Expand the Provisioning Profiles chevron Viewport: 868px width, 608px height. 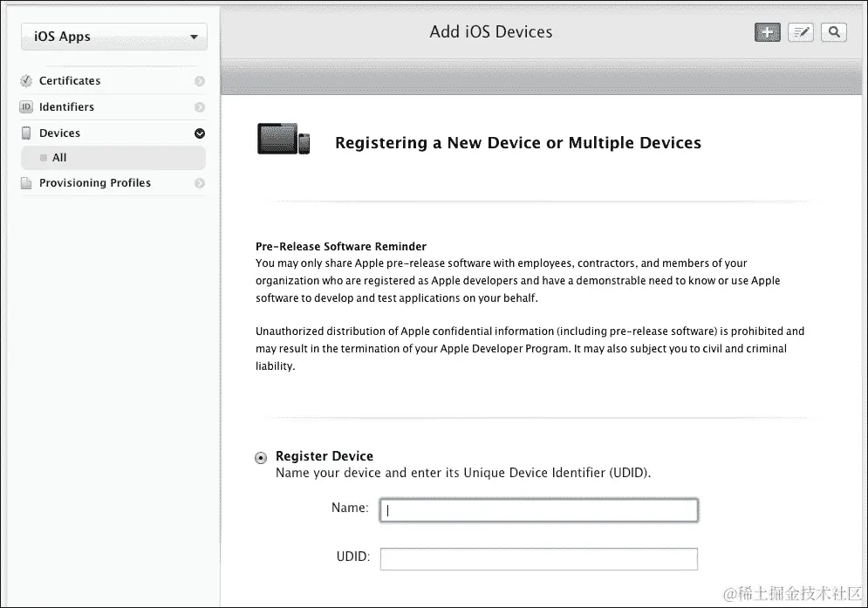[200, 182]
